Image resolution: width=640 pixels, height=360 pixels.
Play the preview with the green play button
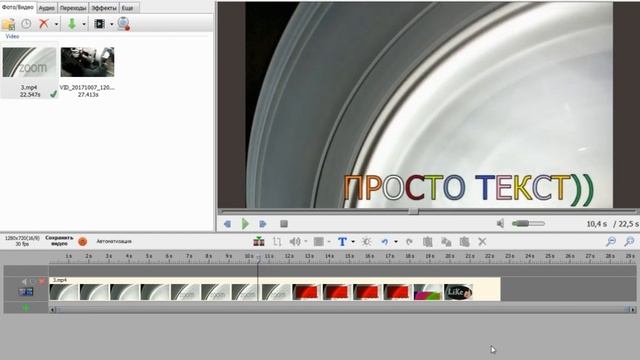(245, 224)
